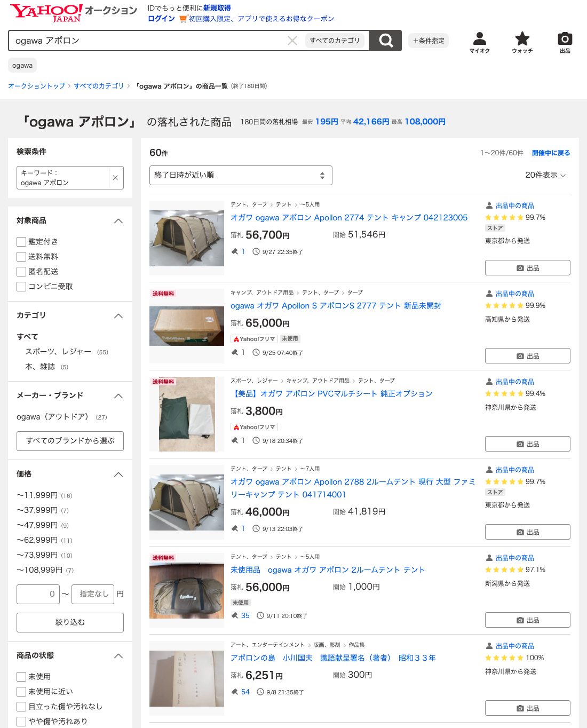Click 新規取得 link
Screen dimensions: 587x728
click(x=217, y=8)
